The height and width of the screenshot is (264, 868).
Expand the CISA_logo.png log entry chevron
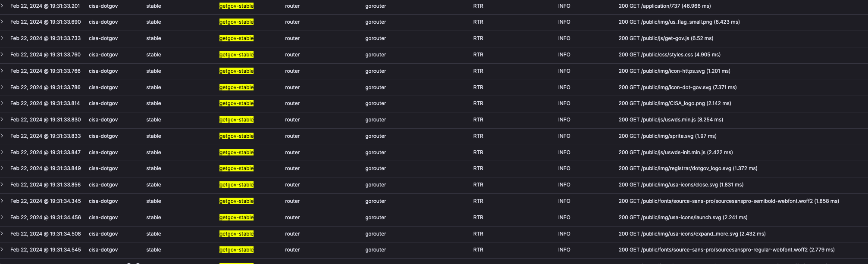2,103
